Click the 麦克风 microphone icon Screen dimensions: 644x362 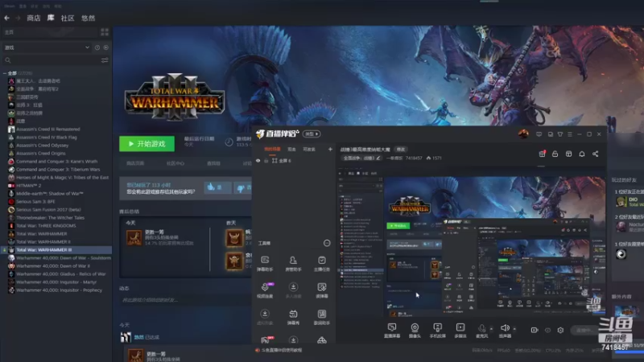click(x=481, y=328)
